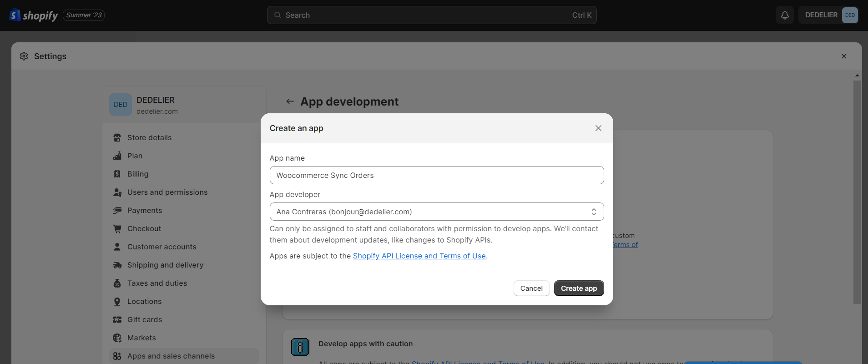Image resolution: width=868 pixels, height=364 pixels.
Task: Click the Create app button
Action: (x=579, y=288)
